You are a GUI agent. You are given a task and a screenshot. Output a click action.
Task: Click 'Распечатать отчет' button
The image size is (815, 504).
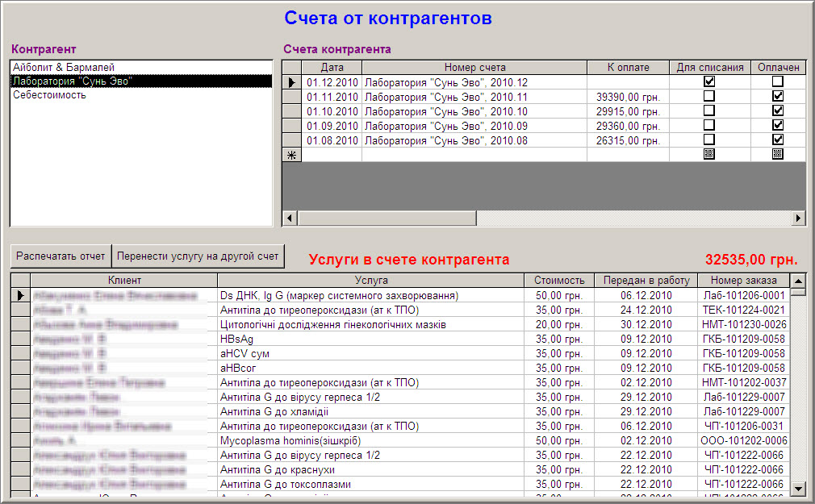coord(61,256)
